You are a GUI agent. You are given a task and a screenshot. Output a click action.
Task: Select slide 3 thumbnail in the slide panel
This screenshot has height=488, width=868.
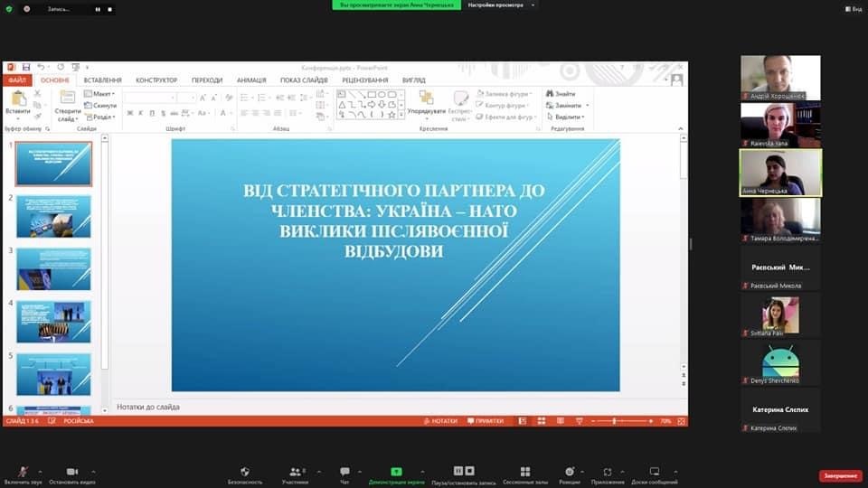click(x=53, y=268)
